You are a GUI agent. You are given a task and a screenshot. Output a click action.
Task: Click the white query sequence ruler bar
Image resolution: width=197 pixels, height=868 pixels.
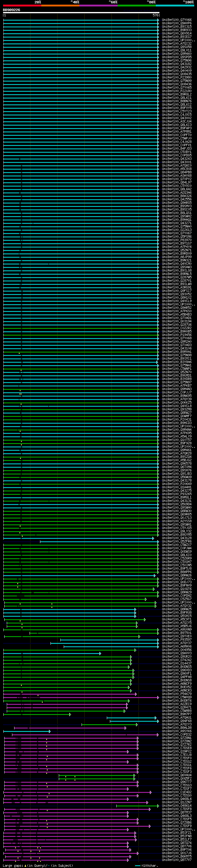point(81,13)
